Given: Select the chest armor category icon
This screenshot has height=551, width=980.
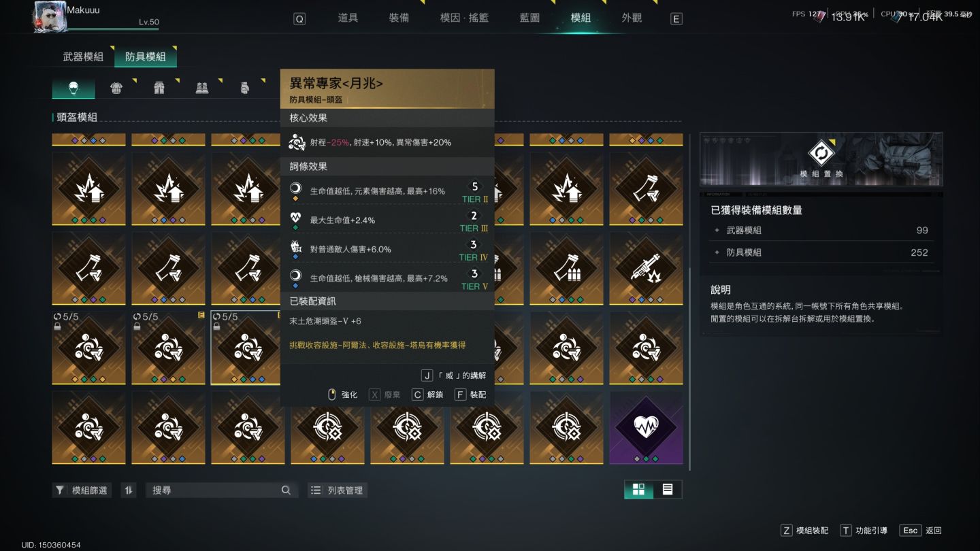Looking at the screenshot, I should click(116, 88).
